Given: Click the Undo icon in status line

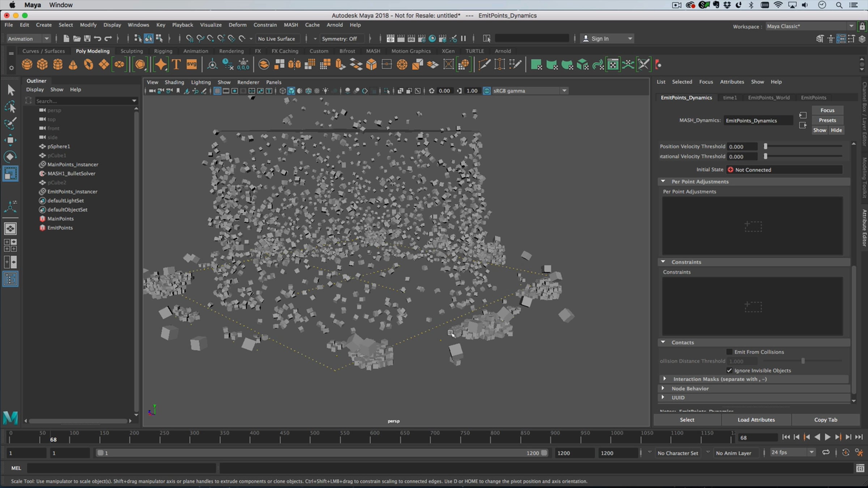Looking at the screenshot, I should click(x=97, y=39).
